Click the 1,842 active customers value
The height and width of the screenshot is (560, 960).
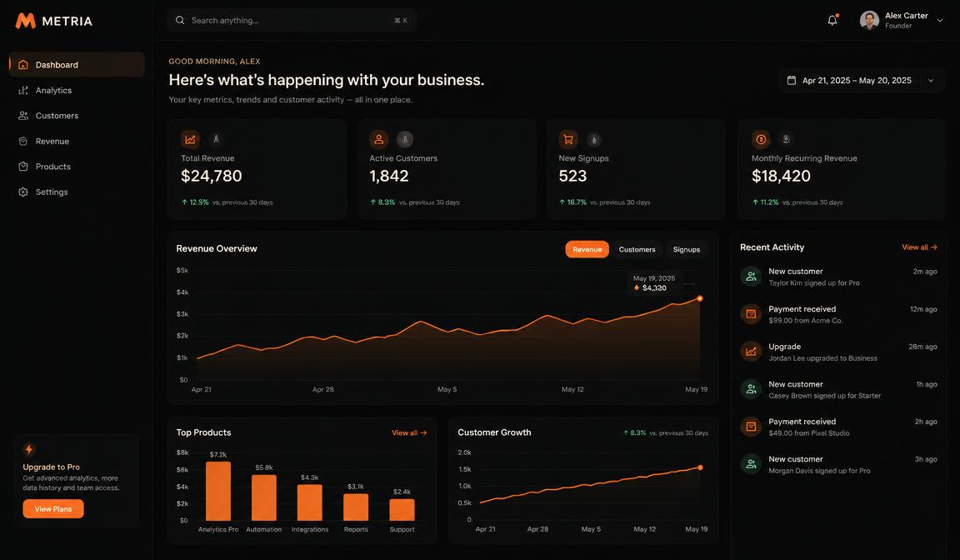[389, 177]
